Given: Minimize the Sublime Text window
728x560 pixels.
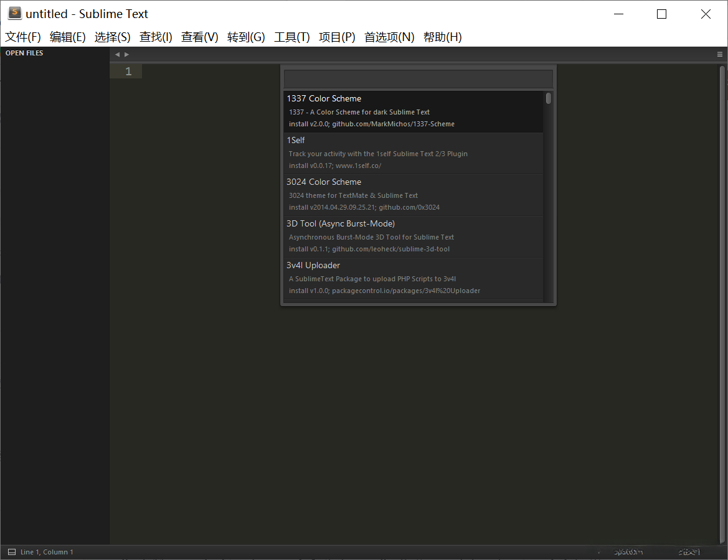Looking at the screenshot, I should coord(618,14).
